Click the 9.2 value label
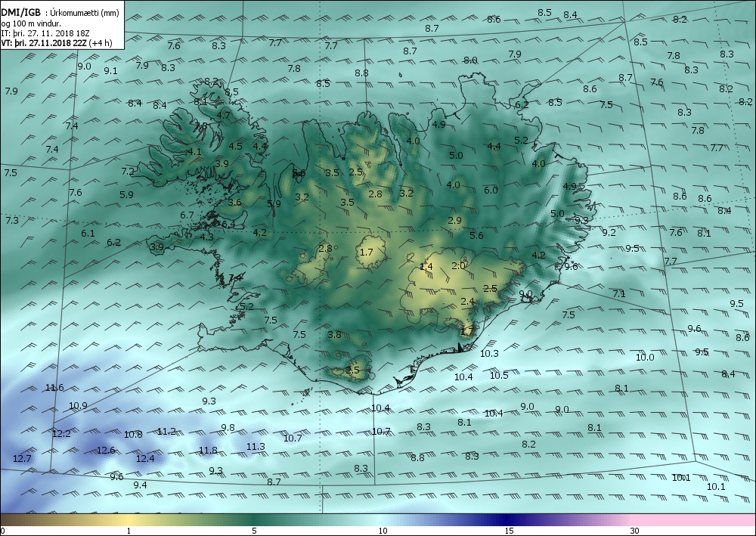The image size is (756, 536). 609,232
